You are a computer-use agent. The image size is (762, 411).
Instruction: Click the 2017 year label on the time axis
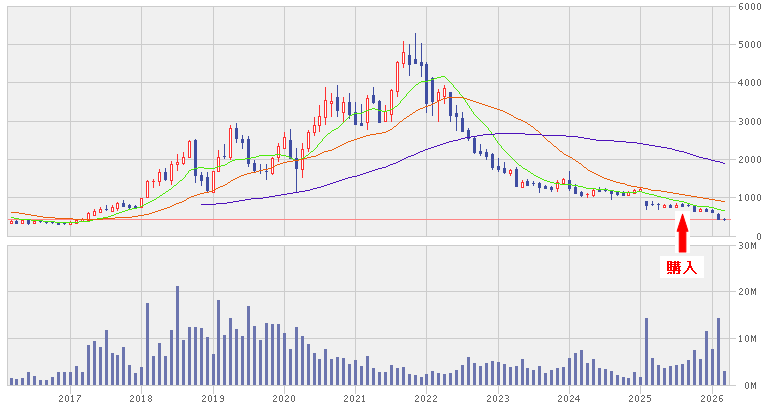click(69, 399)
